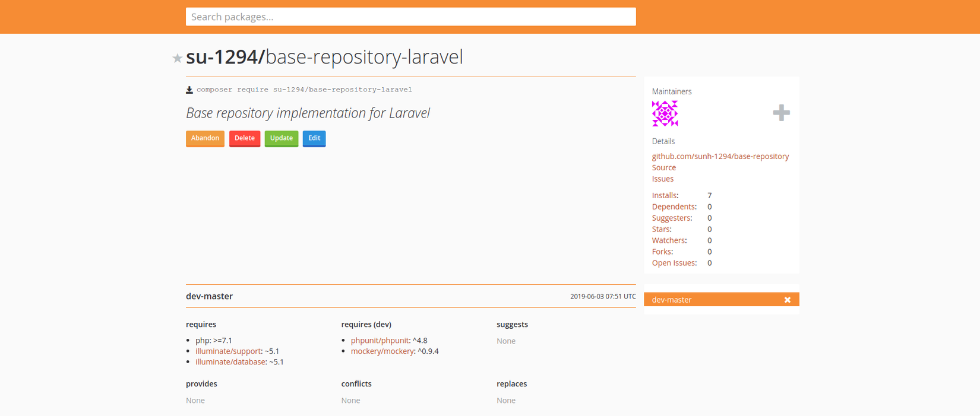Open the Stars link

point(661,229)
